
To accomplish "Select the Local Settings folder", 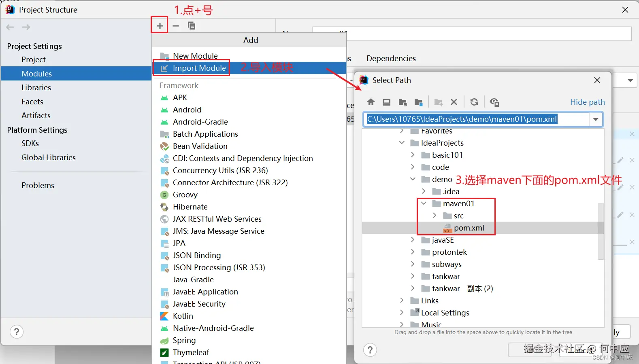I will click(445, 313).
